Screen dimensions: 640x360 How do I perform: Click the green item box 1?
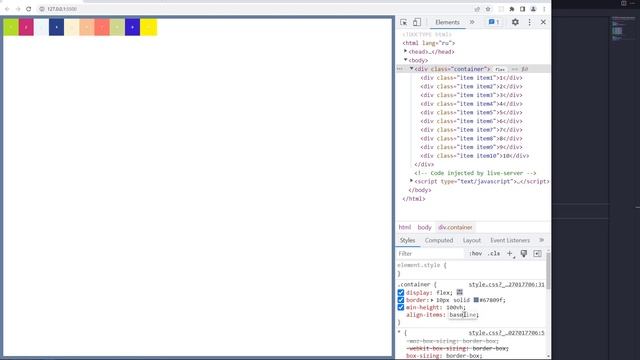[x=11, y=27]
